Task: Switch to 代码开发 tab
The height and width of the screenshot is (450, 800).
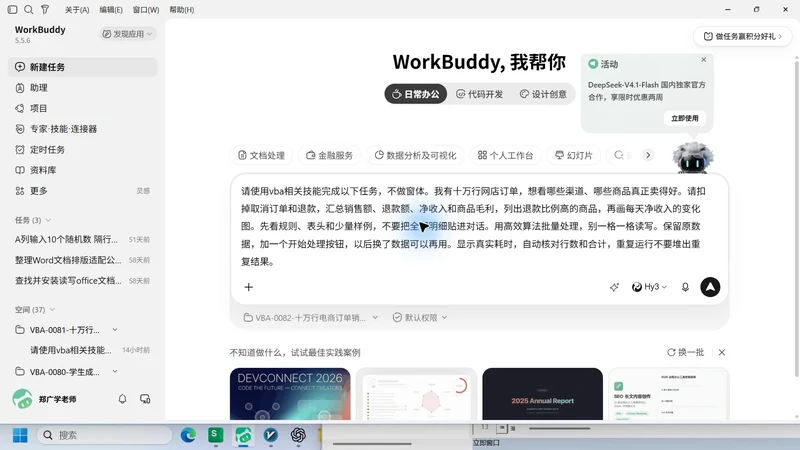Action: point(480,94)
